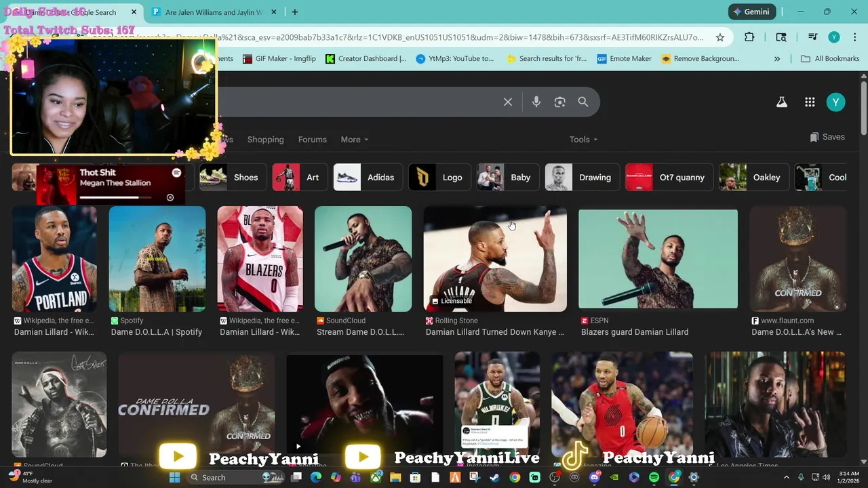Open Google Search Labs flask icon
Viewport: 868px width, 488px height.
(x=782, y=102)
